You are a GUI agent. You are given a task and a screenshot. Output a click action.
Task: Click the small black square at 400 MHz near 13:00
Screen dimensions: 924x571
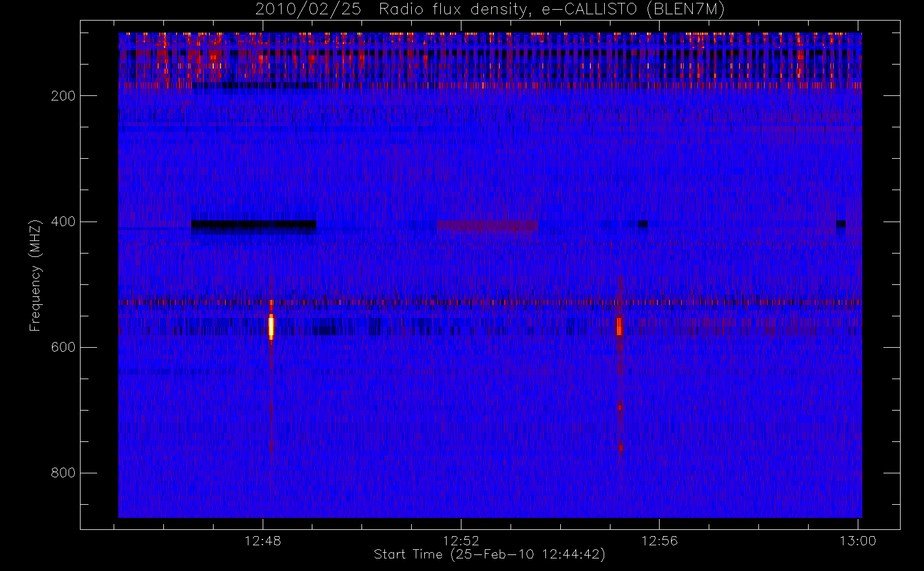point(841,224)
